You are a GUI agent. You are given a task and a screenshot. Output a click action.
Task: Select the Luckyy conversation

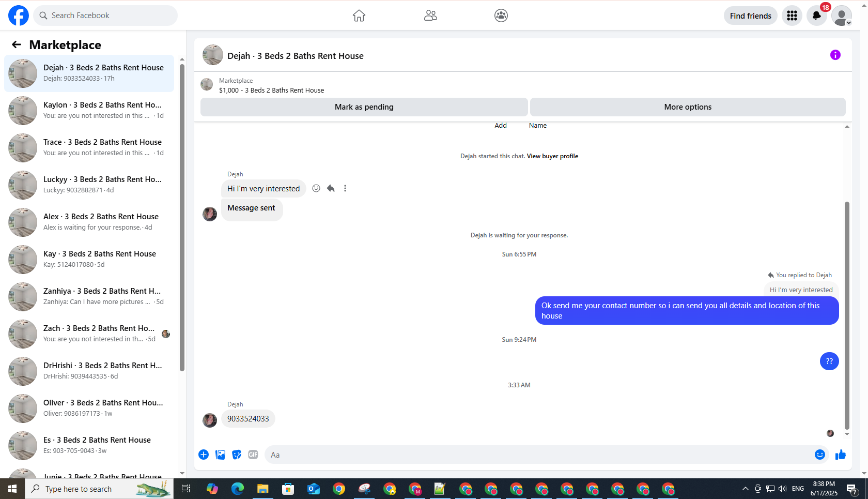coord(89,185)
